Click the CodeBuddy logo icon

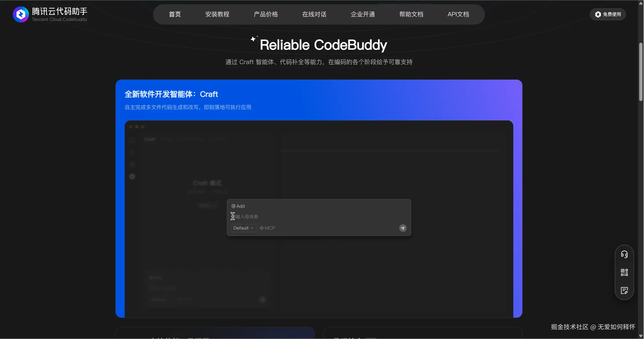(x=21, y=14)
